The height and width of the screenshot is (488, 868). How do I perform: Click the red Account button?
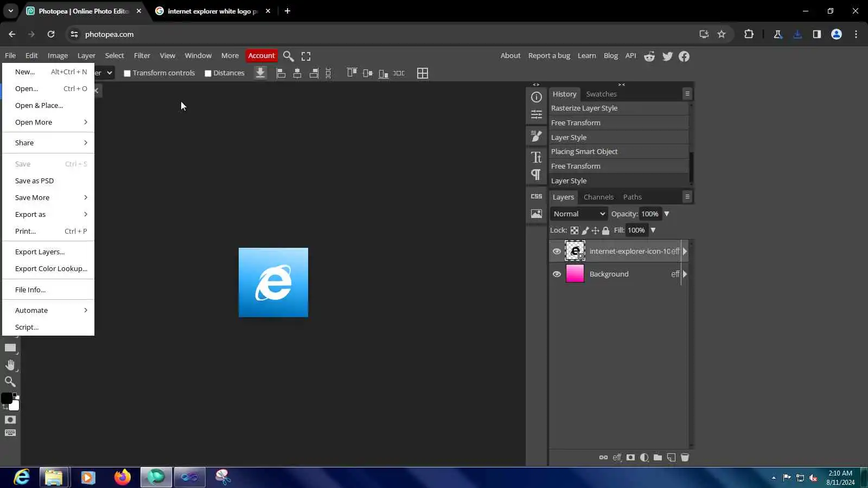(261, 56)
